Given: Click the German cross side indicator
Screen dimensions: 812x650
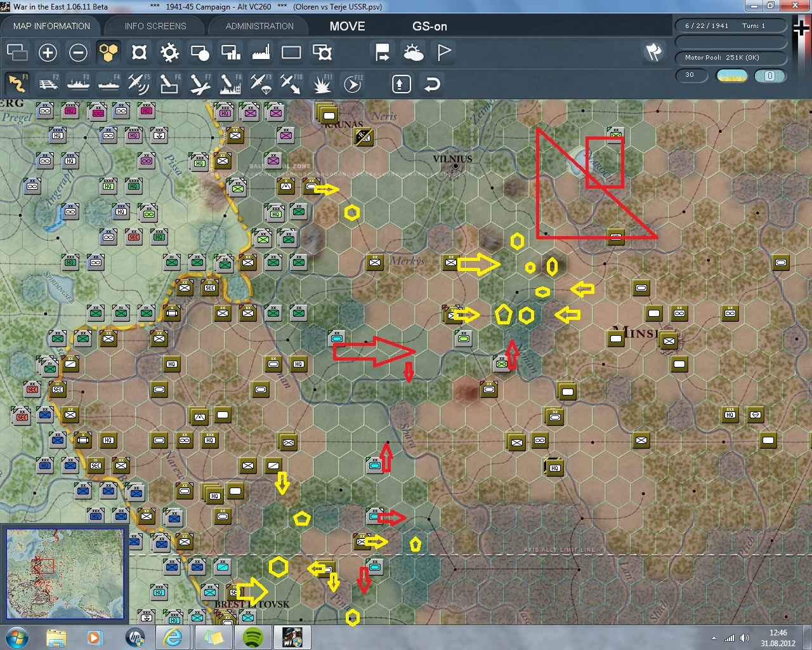Looking at the screenshot, I should coord(801,28).
